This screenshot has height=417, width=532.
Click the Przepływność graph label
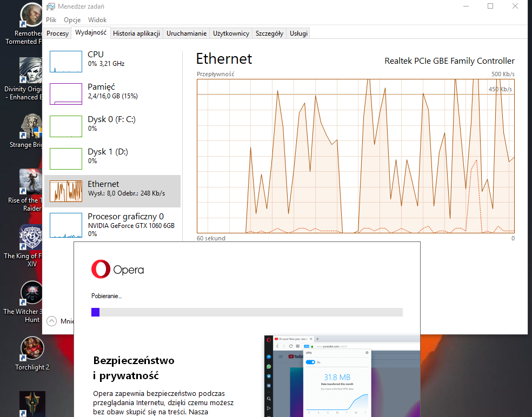[215, 74]
